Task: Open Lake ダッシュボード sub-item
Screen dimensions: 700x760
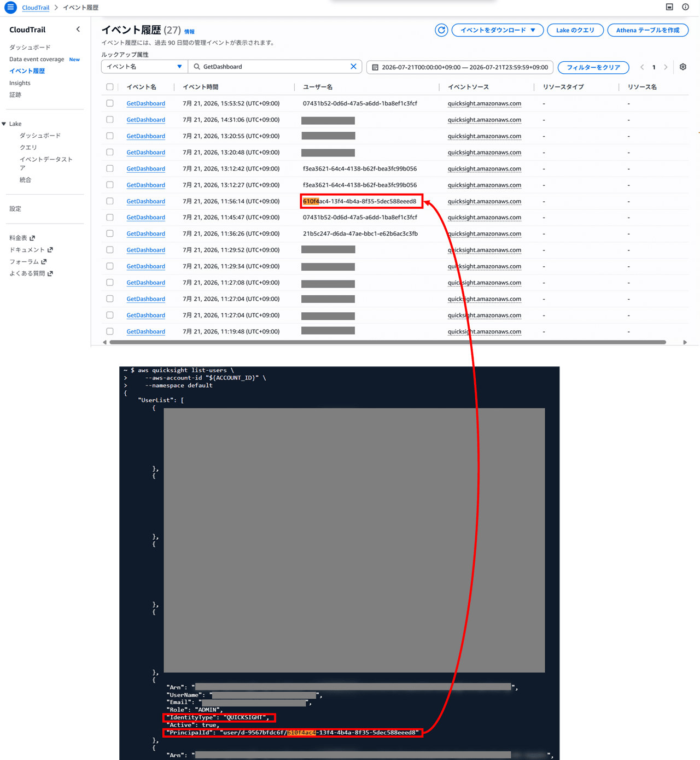Action: 40,136
